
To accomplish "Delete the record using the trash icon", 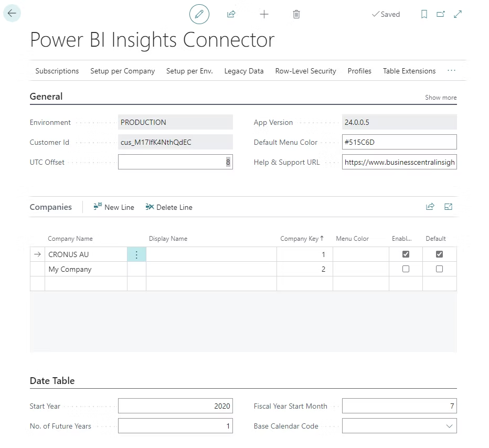I will 296,14.
